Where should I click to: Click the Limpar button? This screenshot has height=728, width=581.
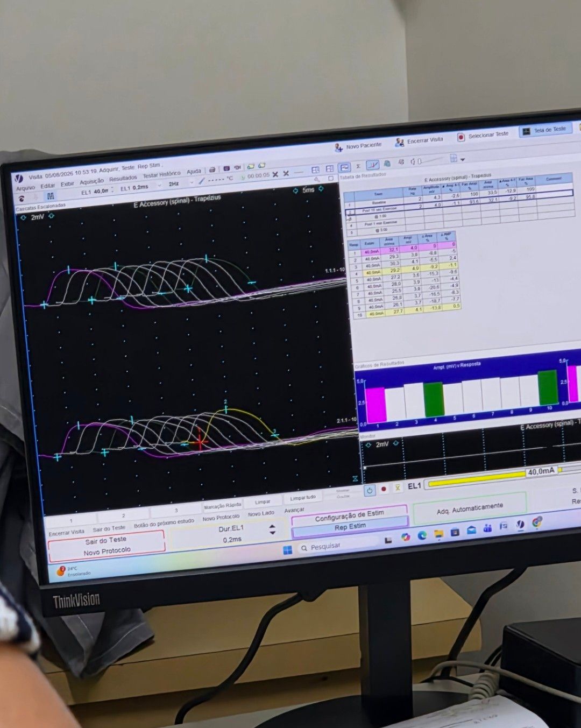(x=263, y=502)
